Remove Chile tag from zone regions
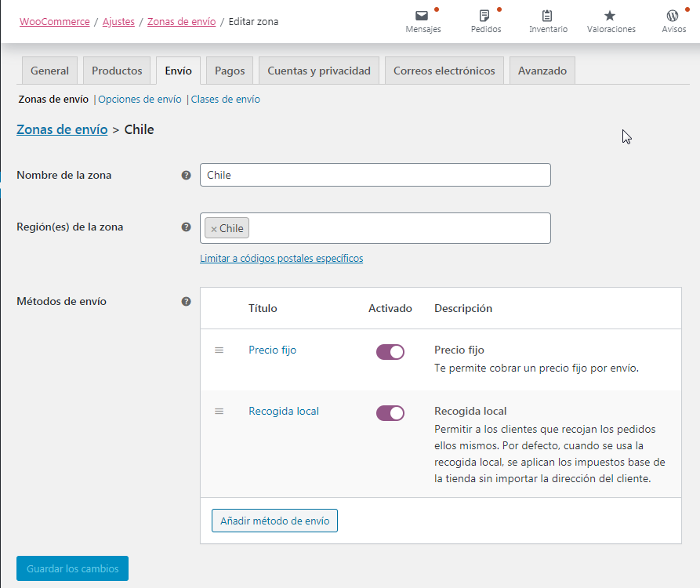Viewport: 700px width, 588px height. [213, 229]
